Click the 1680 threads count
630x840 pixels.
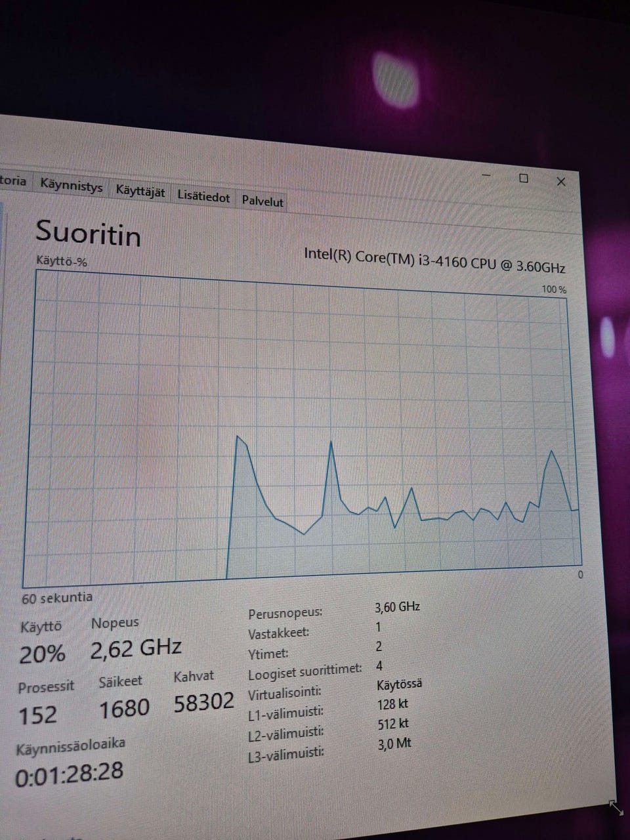124,709
